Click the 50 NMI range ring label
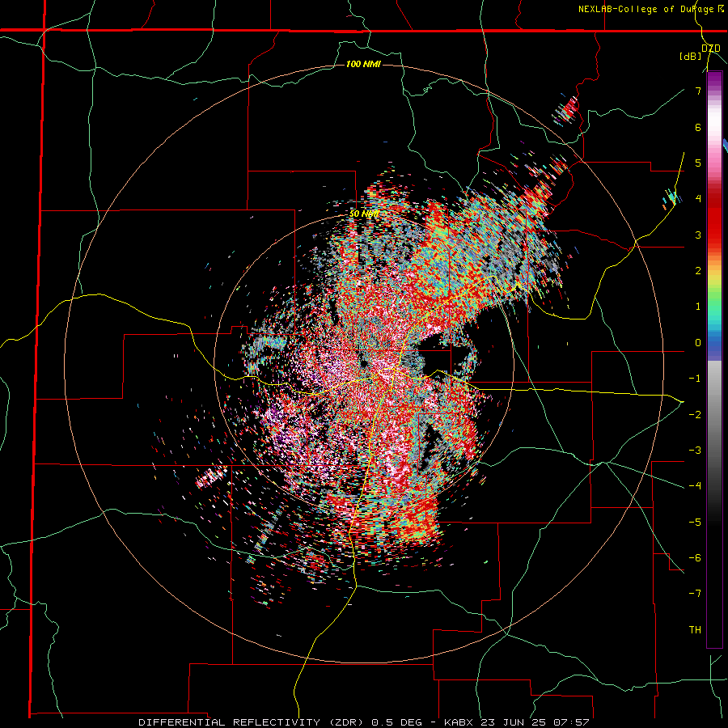This screenshot has width=728, height=728. (x=364, y=214)
